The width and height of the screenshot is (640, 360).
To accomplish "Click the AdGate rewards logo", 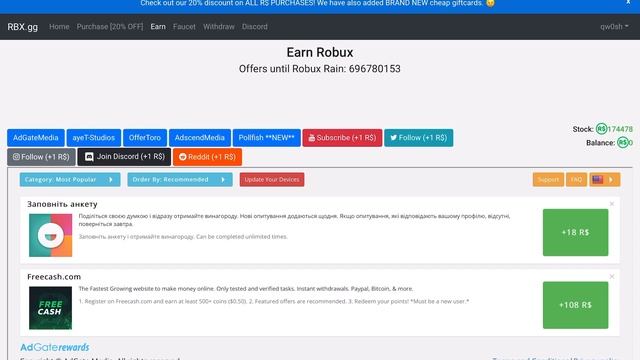I will pos(55,347).
